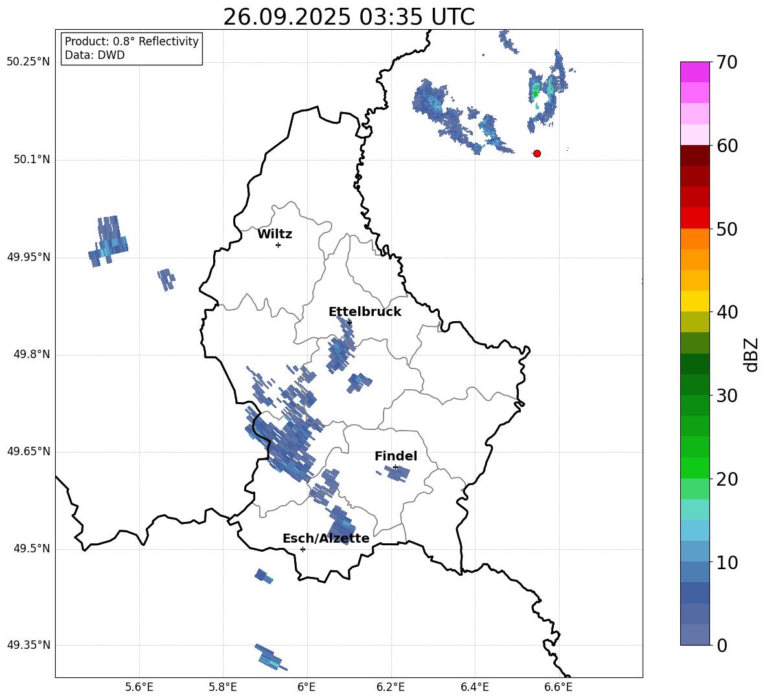Click the radar echo next to Findel
This screenshot has height=700, width=767.
[x=396, y=473]
